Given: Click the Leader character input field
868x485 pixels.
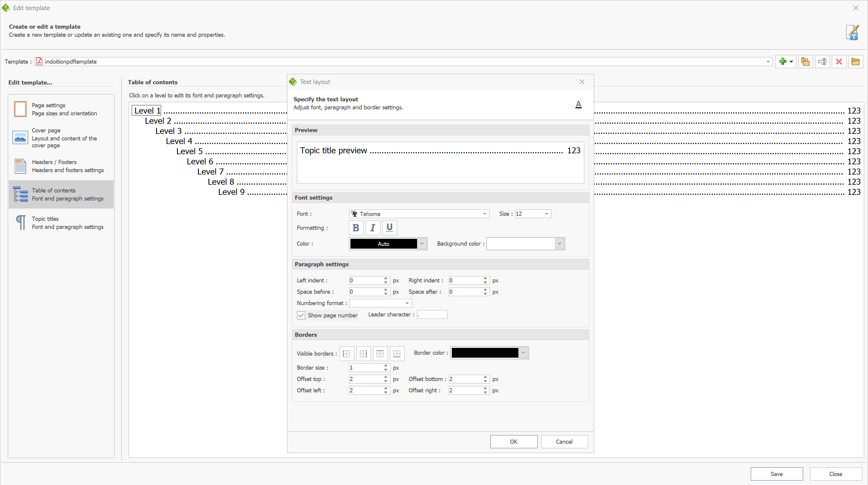Looking at the screenshot, I should pyautogui.click(x=432, y=315).
